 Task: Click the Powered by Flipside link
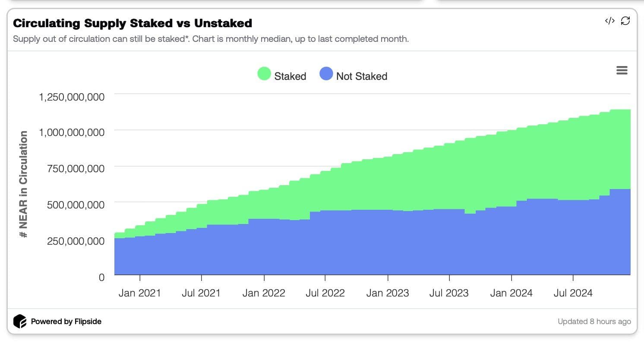click(x=66, y=321)
